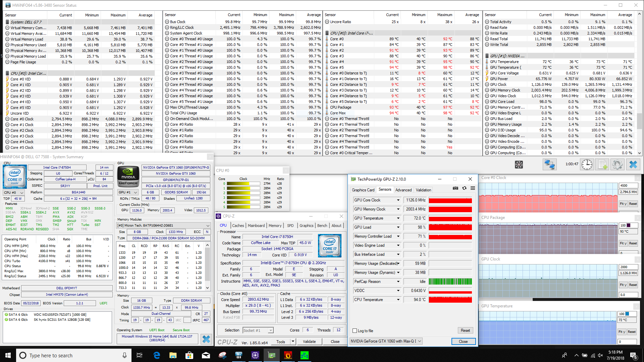
Task: Select GPU Power sensor row
Action: pos(559,79)
